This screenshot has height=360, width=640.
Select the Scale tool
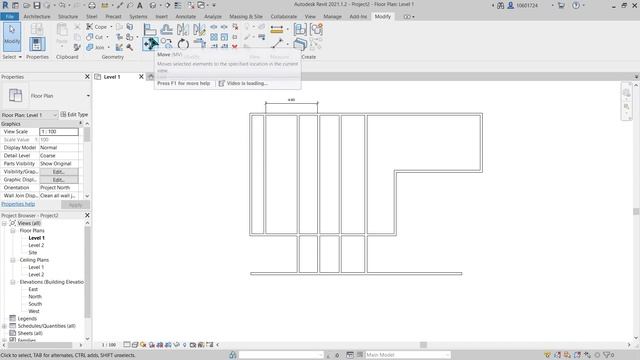tap(224, 37)
